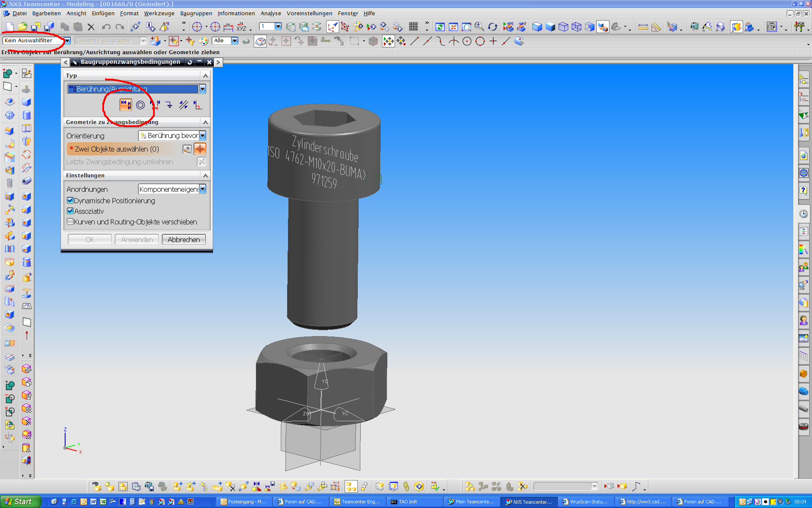The height and width of the screenshot is (508, 812).
Task: Toggle Dynamische Positionierung checkbox
Action: 70,201
